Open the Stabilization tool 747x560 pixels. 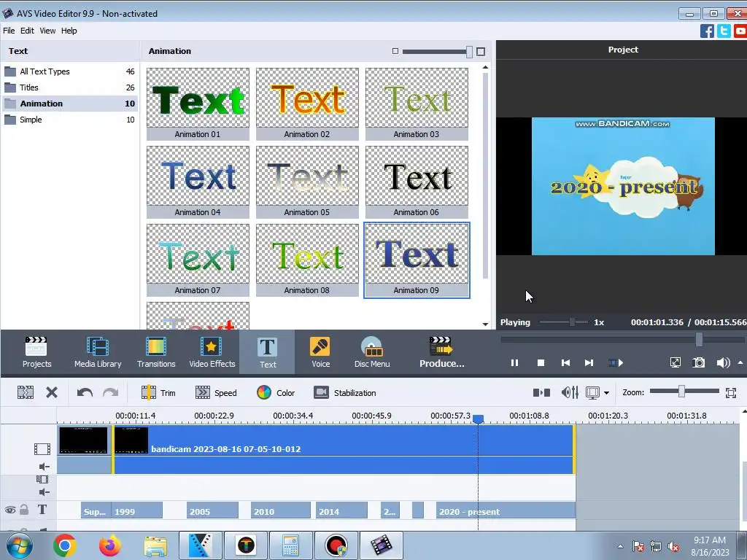coord(345,393)
